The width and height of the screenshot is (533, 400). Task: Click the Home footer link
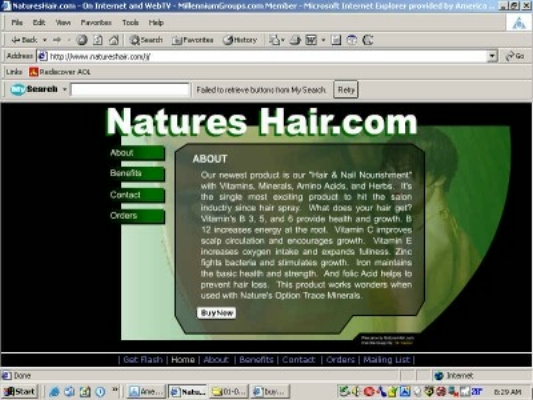pyautogui.click(x=183, y=360)
